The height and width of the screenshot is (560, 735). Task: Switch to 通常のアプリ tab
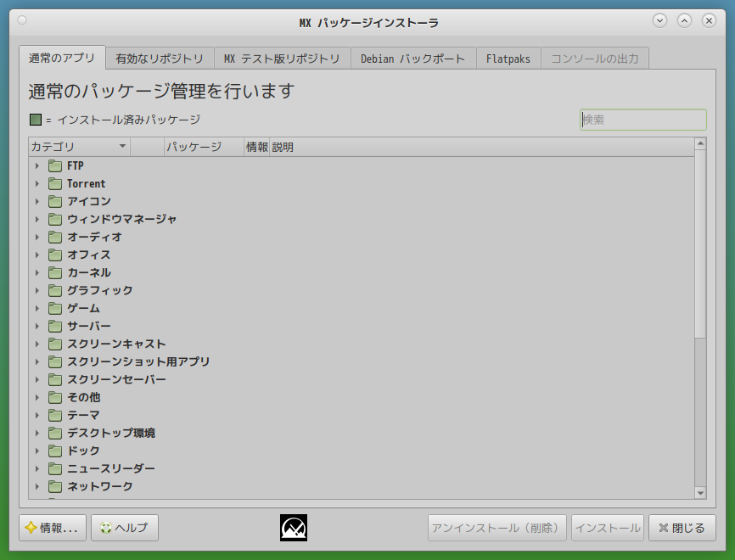(x=62, y=58)
